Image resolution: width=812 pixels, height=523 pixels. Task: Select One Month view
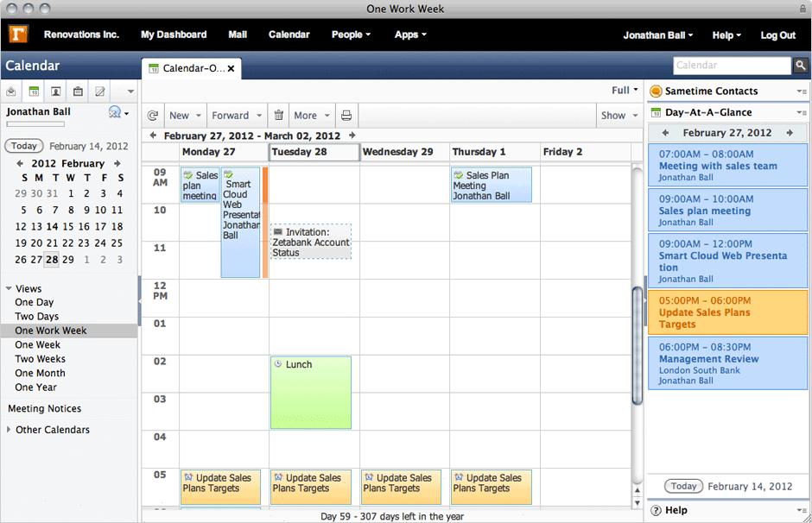40,373
